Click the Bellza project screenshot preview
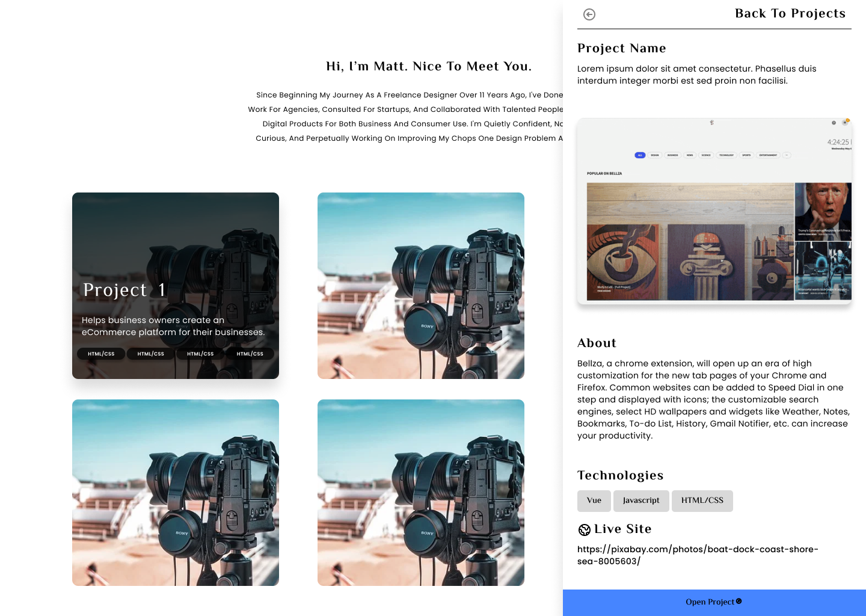The image size is (866, 616). pos(714,211)
